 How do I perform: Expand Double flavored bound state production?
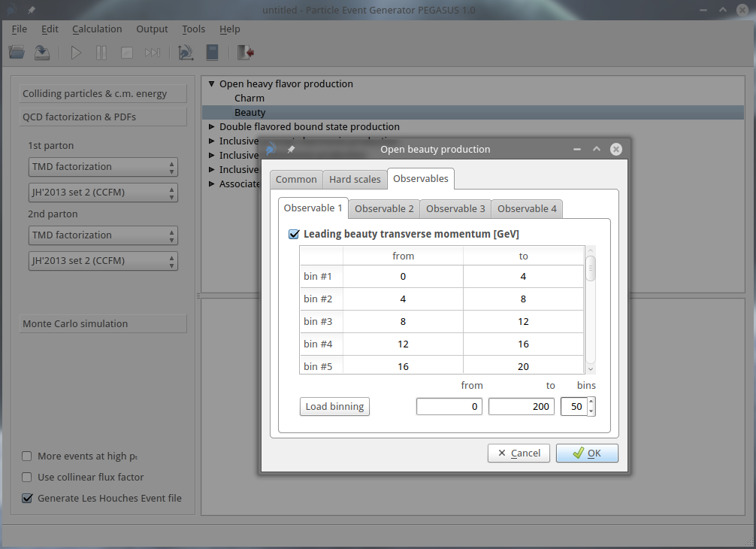coord(212,127)
